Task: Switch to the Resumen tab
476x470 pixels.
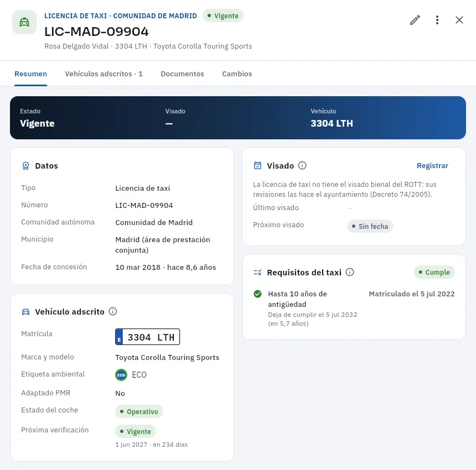Action: click(30, 74)
